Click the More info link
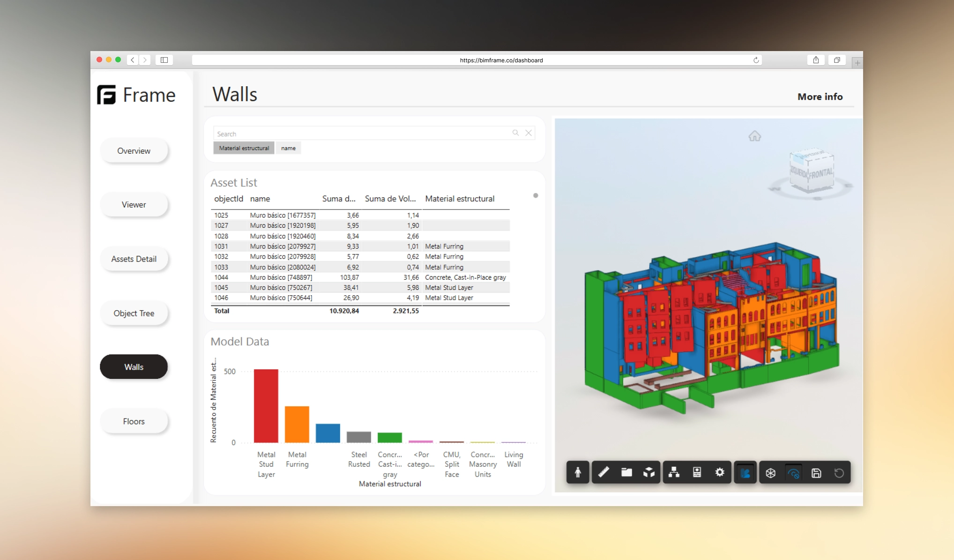Viewport: 954px width, 560px height. [x=820, y=97]
